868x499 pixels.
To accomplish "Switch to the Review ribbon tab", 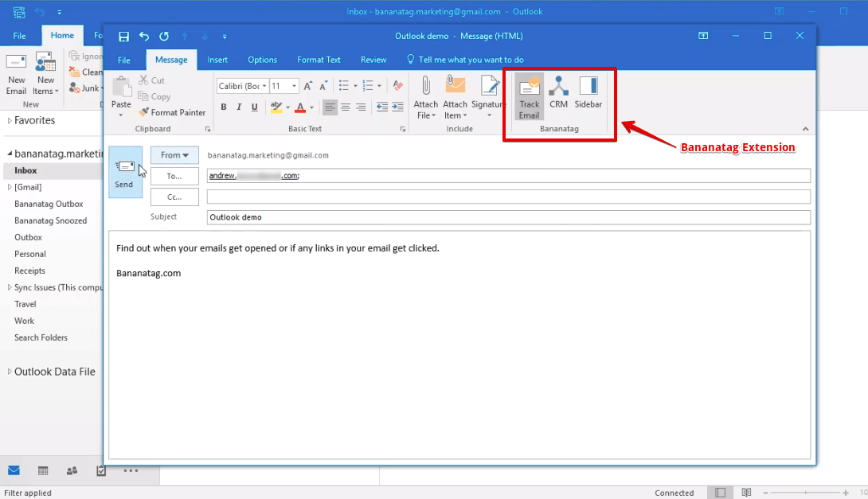I will [373, 60].
